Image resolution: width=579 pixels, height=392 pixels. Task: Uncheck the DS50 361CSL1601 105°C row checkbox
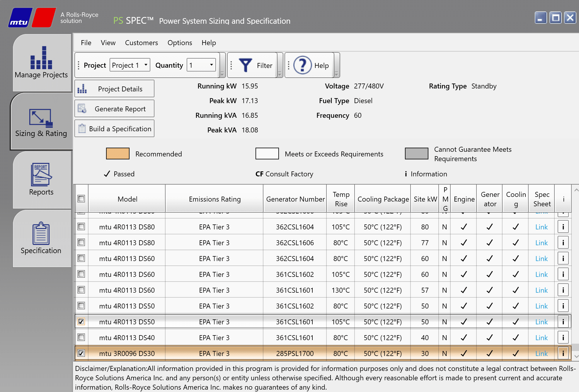pos(81,321)
